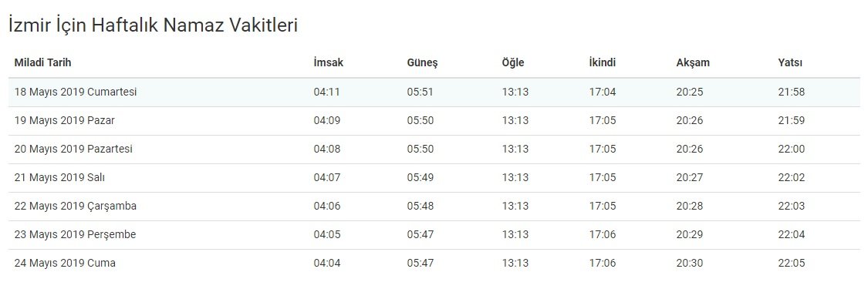Click the İzmir İçin Haftalık Namaz Vakitleri heading
868x289 pixels.
point(154,25)
